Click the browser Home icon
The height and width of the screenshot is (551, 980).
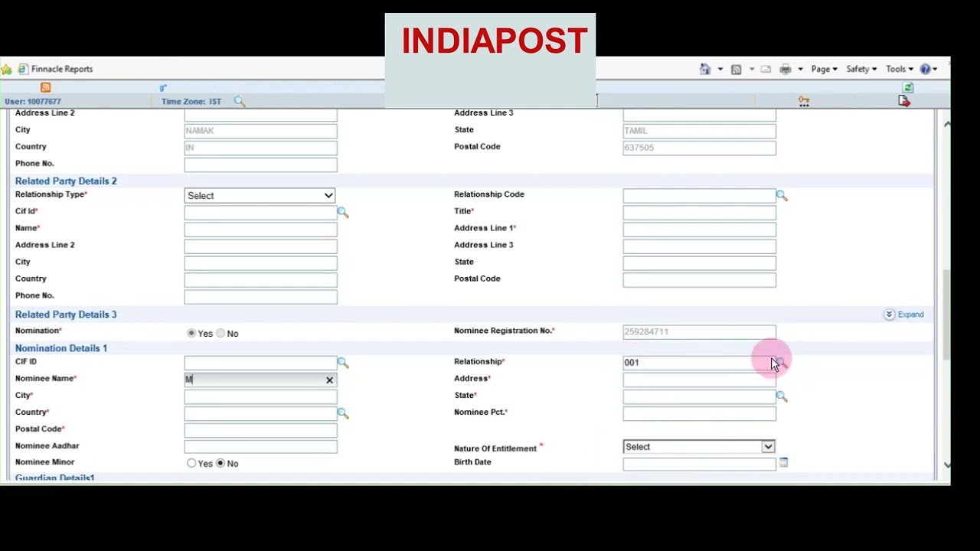coord(705,69)
